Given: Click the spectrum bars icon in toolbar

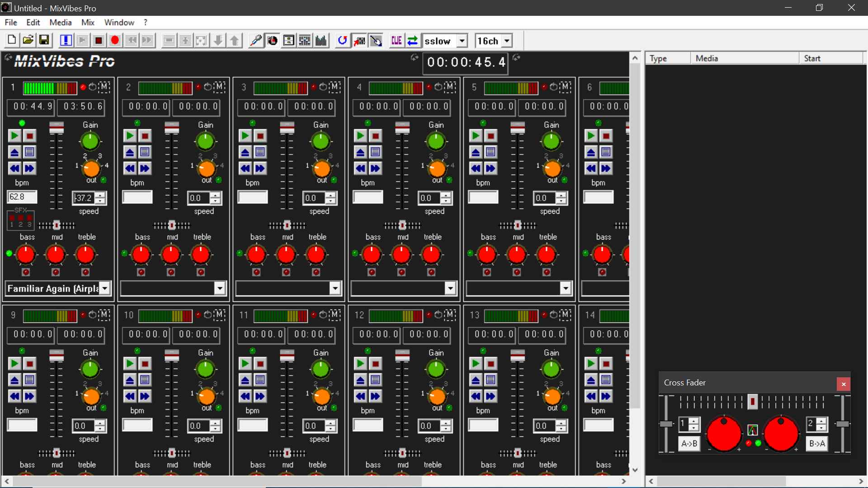Looking at the screenshot, I should pos(321,41).
